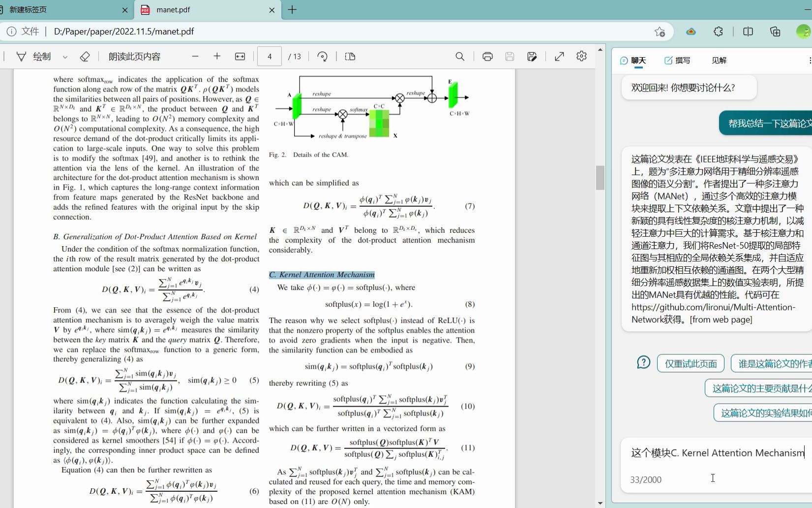Click the highlighted heading C. Kernel Attention Mechanism
Image resolution: width=812 pixels, height=508 pixels.
point(322,275)
